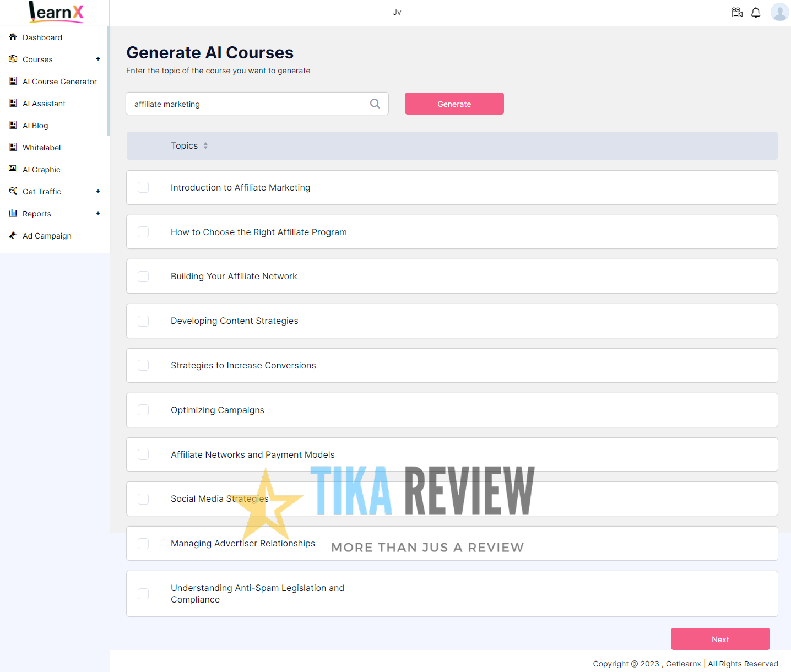Open the AI Course Generator icon
Viewport: 791px width, 672px height.
pos(13,81)
